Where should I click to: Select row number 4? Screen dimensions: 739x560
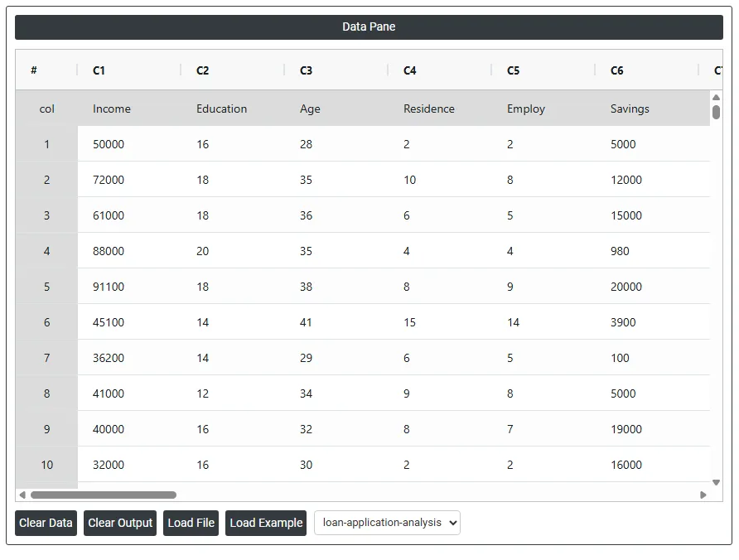pyautogui.click(x=46, y=251)
